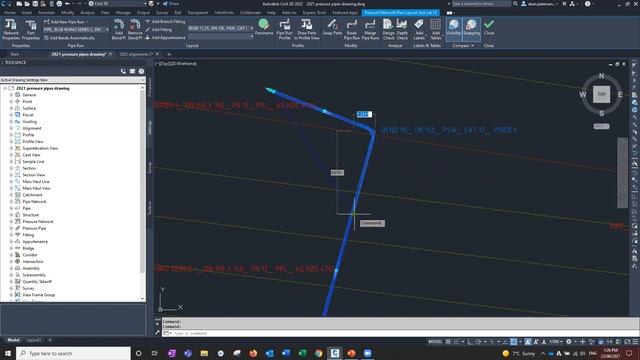The height and width of the screenshot is (360, 640).
Task: Open the Collaborate ribbon tab
Action: (250, 13)
